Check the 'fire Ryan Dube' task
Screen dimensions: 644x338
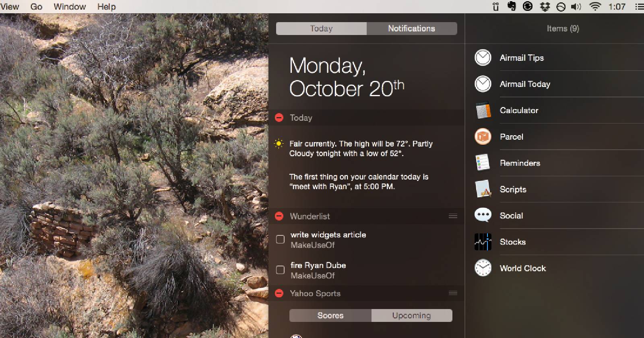pyautogui.click(x=280, y=270)
